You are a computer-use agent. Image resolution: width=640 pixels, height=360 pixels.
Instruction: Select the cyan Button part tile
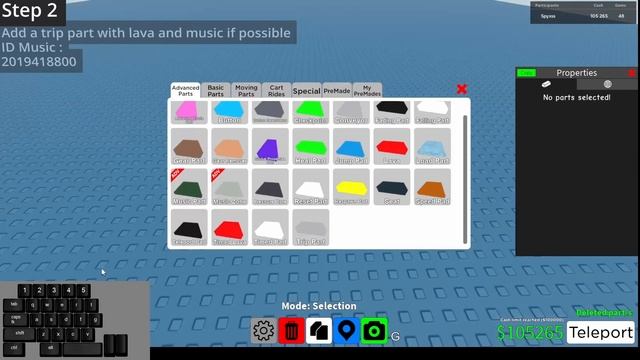coord(229,112)
